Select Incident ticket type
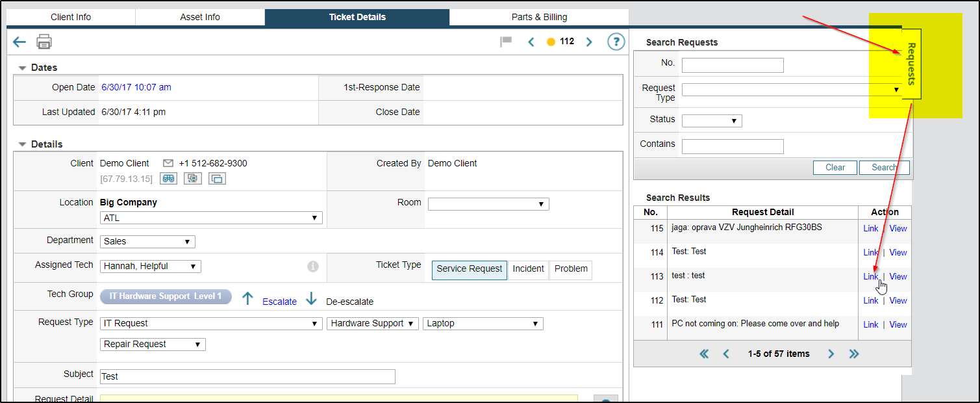The width and height of the screenshot is (980, 403). click(x=529, y=269)
